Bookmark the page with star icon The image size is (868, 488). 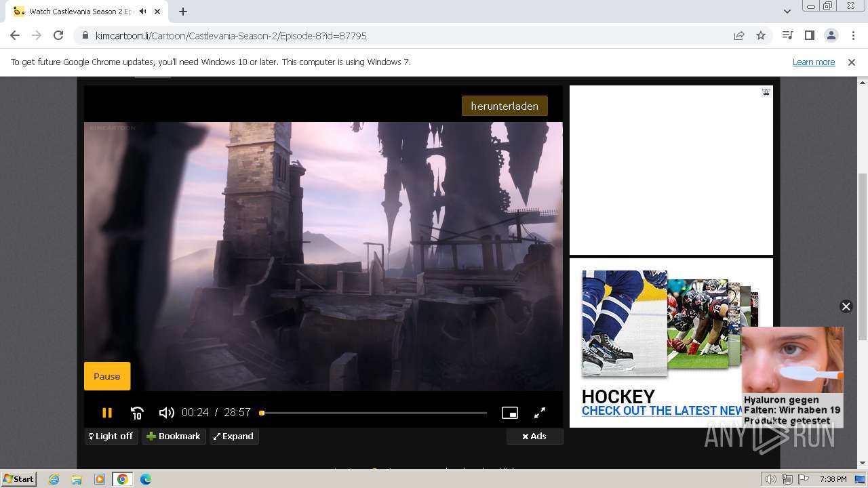761,36
